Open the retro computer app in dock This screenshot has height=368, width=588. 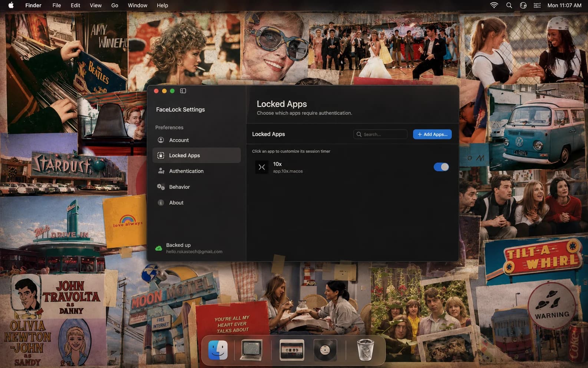click(251, 350)
